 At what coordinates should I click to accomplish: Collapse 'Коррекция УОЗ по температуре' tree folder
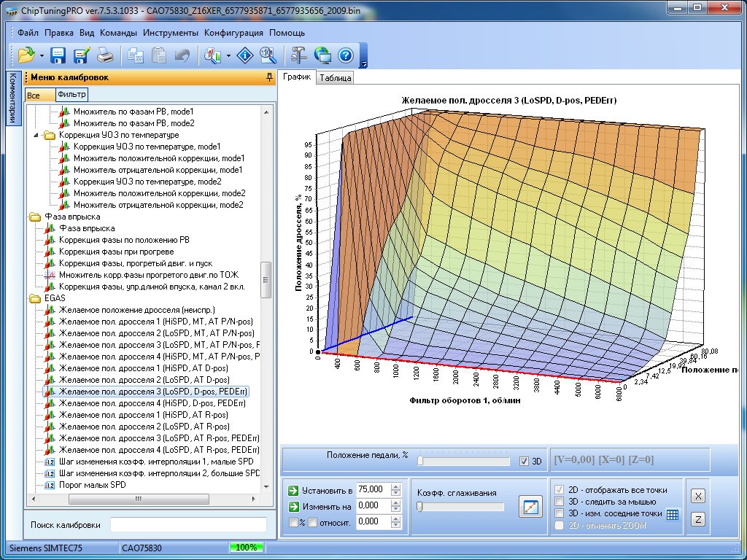click(x=37, y=135)
